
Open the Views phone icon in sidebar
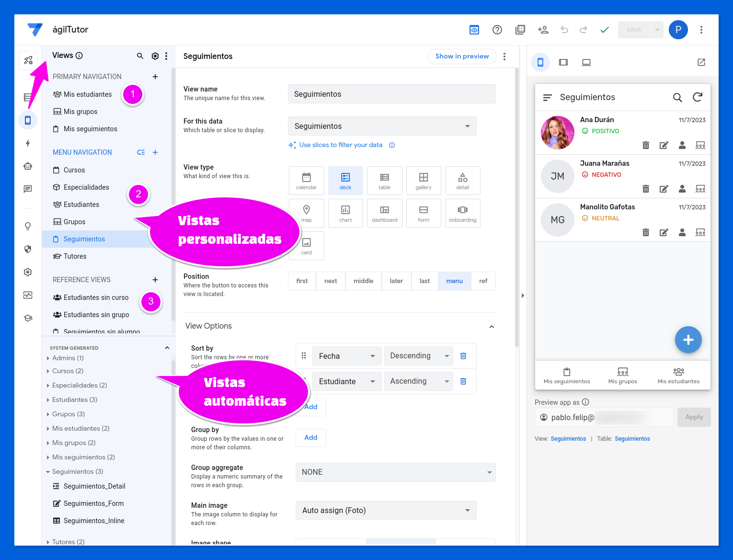[28, 120]
